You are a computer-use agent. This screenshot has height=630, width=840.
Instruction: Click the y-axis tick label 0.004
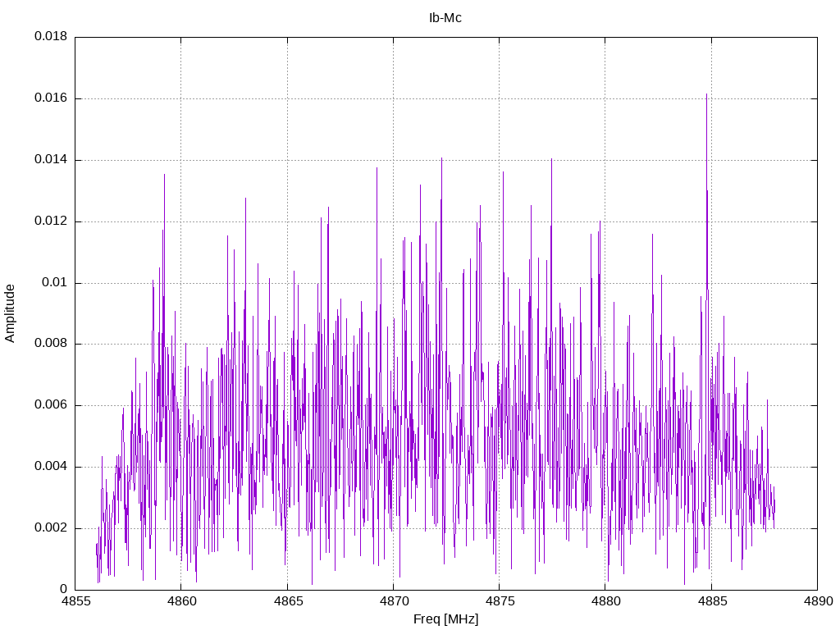pyautogui.click(x=51, y=466)
